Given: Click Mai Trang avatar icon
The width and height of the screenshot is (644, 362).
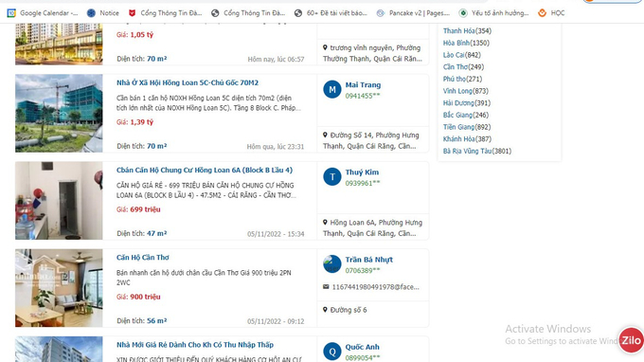Looking at the screenshot, I should pyautogui.click(x=332, y=90).
